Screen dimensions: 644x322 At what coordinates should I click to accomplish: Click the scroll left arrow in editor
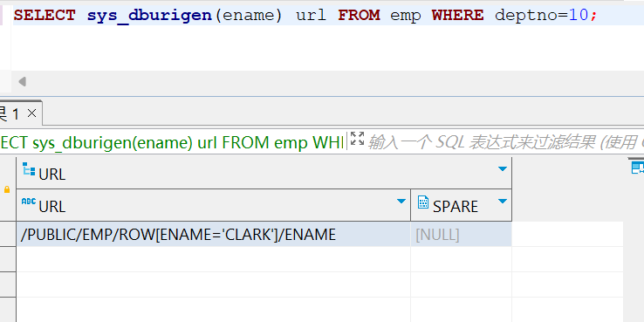(22, 82)
